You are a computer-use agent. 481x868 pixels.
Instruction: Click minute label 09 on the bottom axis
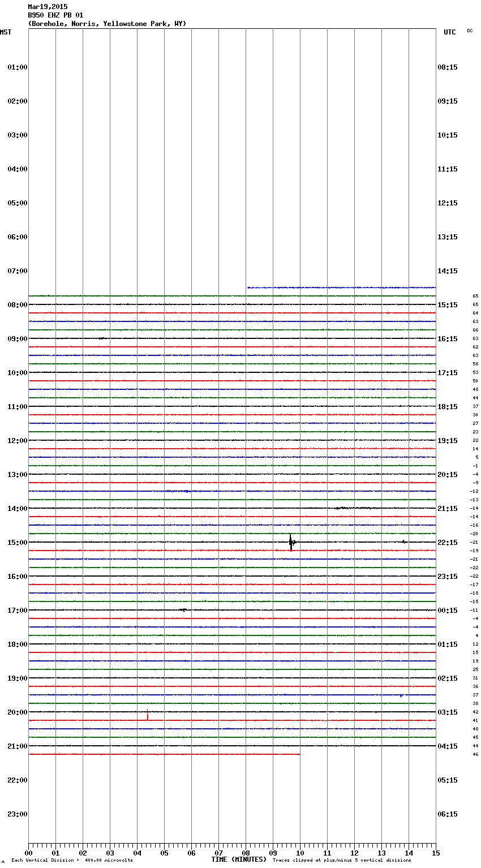[273, 853]
